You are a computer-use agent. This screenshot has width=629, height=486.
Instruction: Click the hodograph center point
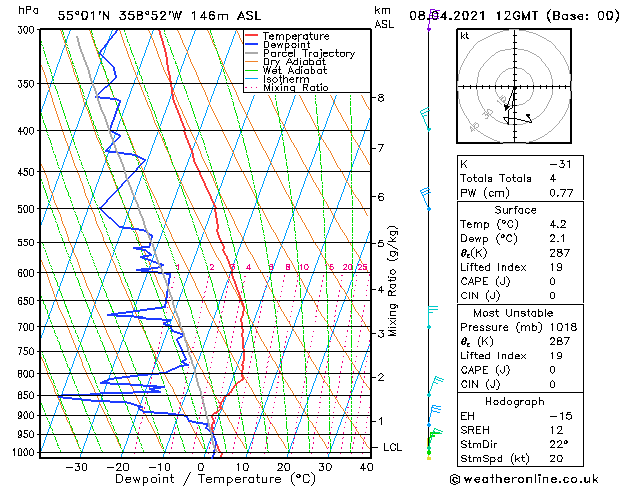pyautogui.click(x=515, y=87)
